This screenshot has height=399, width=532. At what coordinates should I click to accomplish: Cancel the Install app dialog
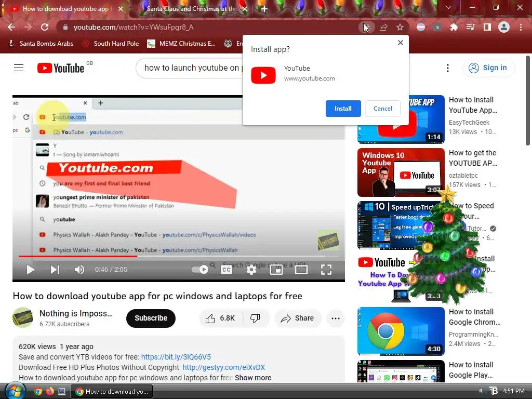383,109
